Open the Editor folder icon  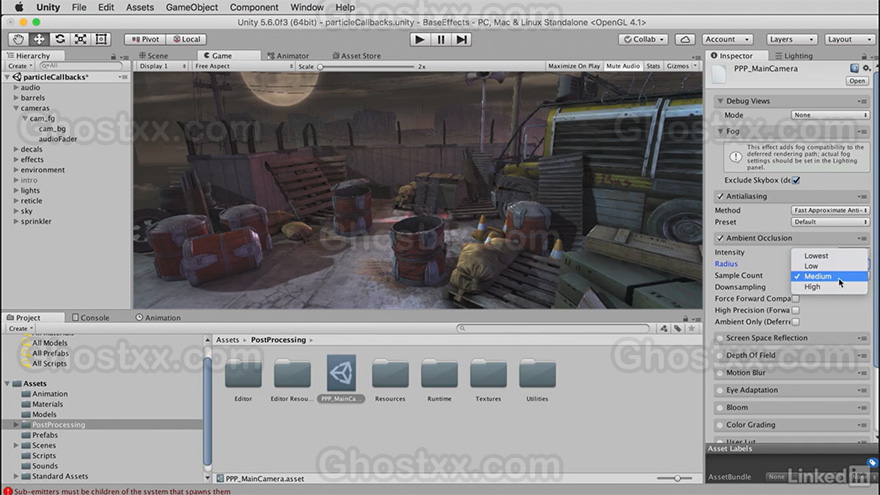tap(243, 374)
